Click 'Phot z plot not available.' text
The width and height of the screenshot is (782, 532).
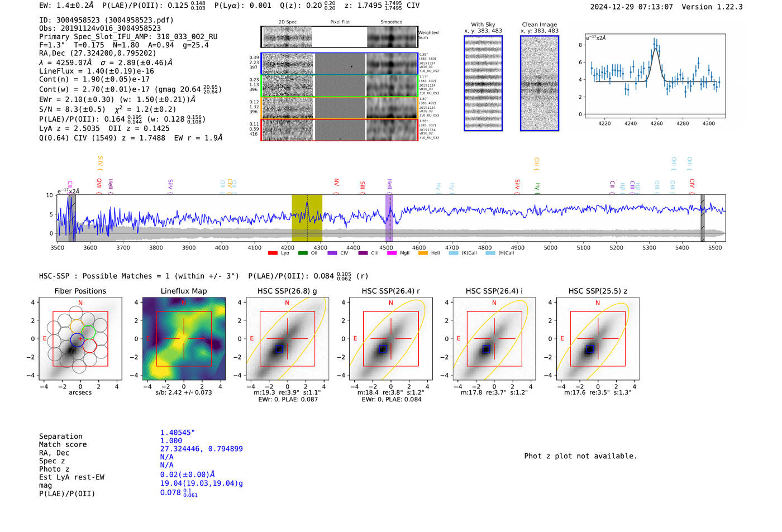(581, 456)
